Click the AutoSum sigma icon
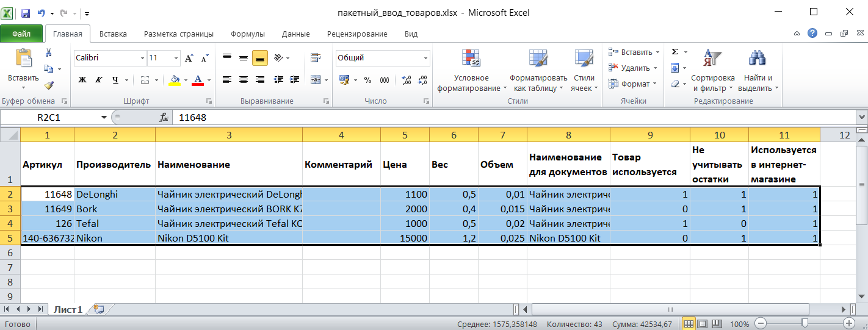Screen dimensions: 868x330 675,52
